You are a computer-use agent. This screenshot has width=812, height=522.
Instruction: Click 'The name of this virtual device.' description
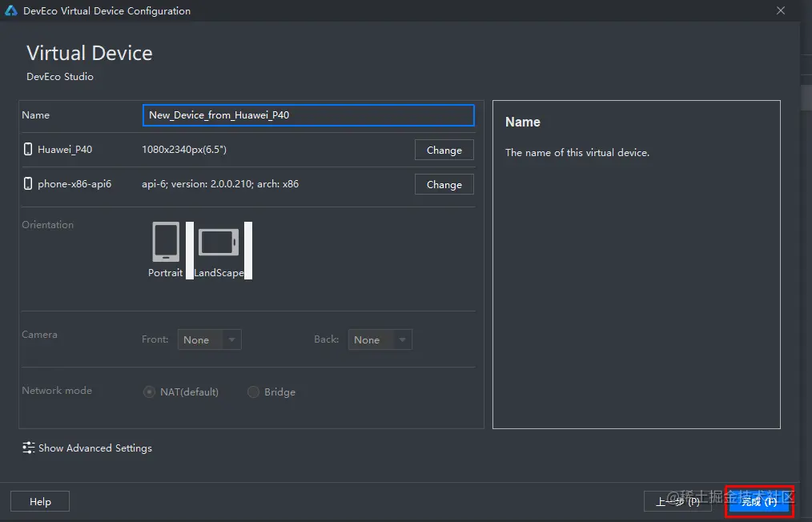click(577, 153)
